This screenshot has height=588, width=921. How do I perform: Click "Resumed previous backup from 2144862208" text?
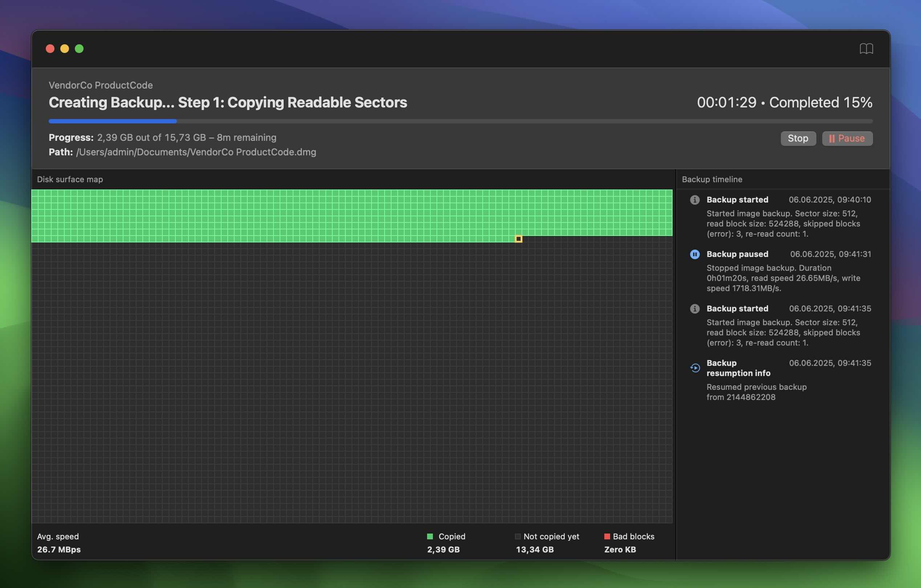(756, 392)
